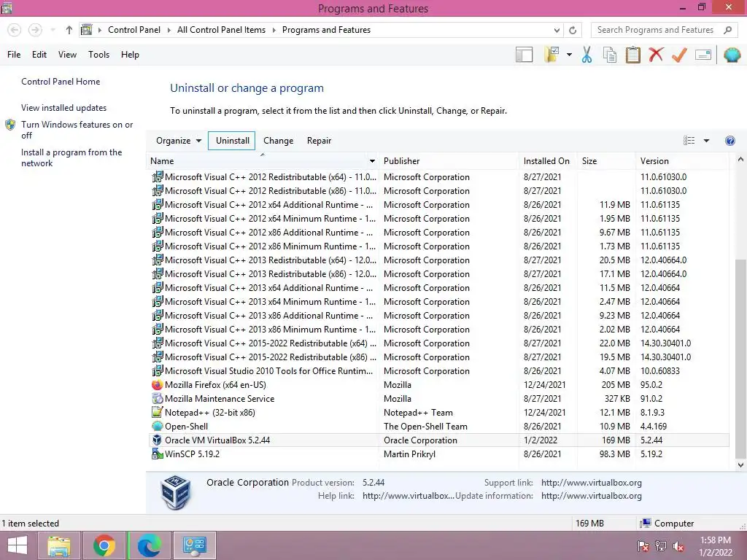Select Microsoft Visual Studio 2010 Tools row
Screen dimensions: 747x560
point(438,371)
